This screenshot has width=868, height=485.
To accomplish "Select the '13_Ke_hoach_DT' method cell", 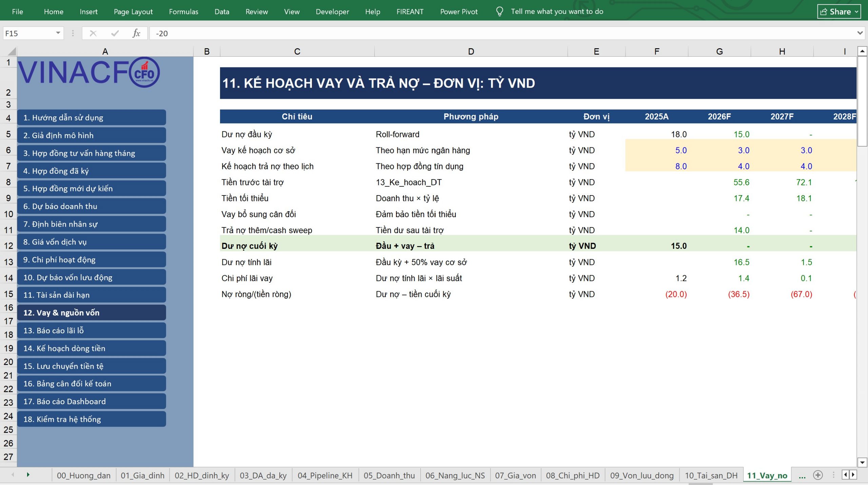I will click(471, 182).
